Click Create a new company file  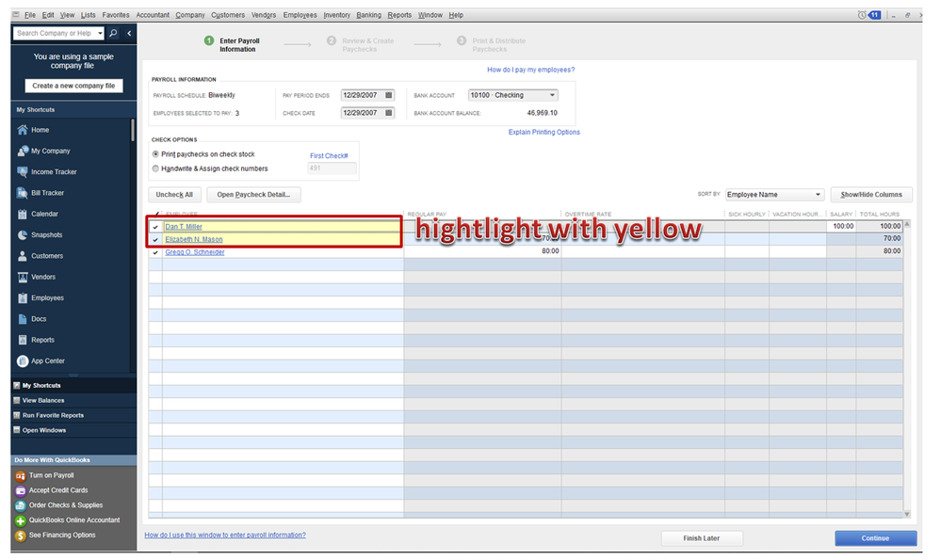pyautogui.click(x=73, y=86)
